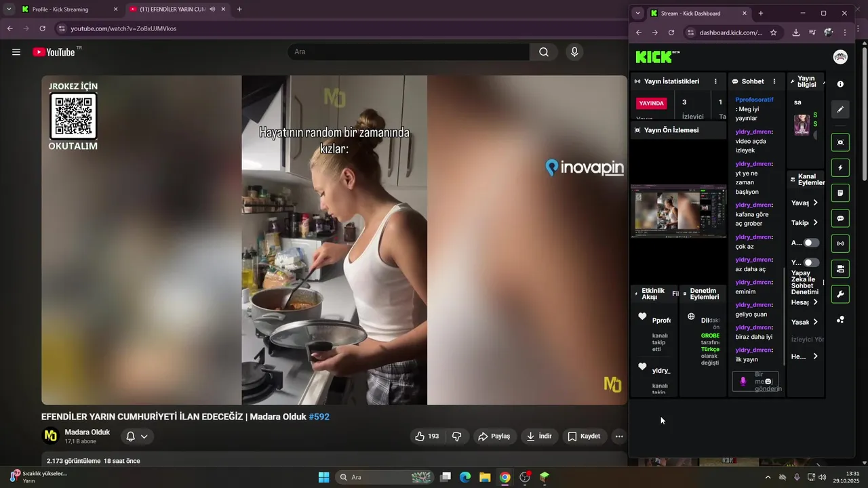Click the Madara Olduk channel name link
The width and height of the screenshot is (868, 488).
point(87,432)
